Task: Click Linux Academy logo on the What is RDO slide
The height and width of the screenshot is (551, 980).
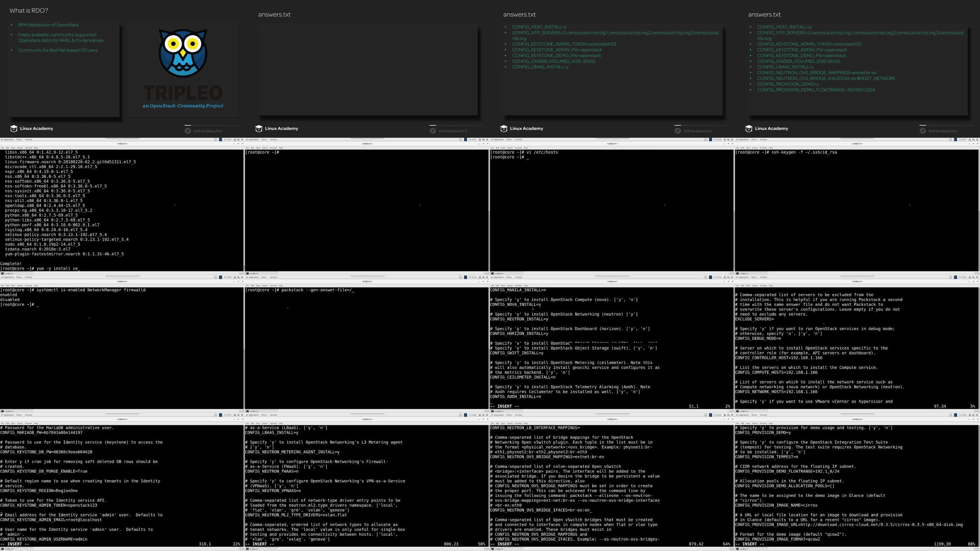Action: pyautogui.click(x=32, y=129)
